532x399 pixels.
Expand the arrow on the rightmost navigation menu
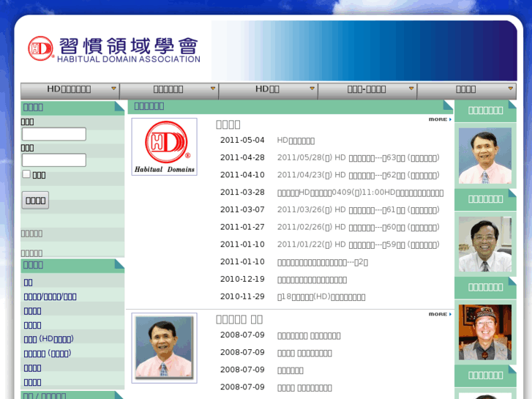[x=510, y=89]
